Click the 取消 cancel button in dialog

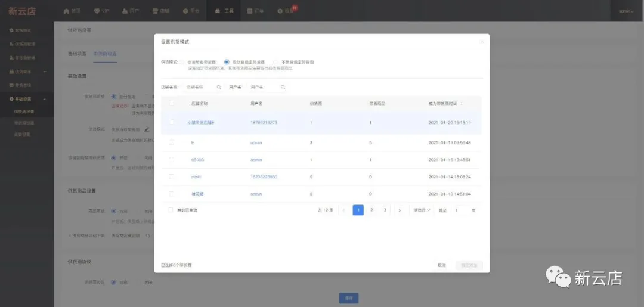(441, 265)
